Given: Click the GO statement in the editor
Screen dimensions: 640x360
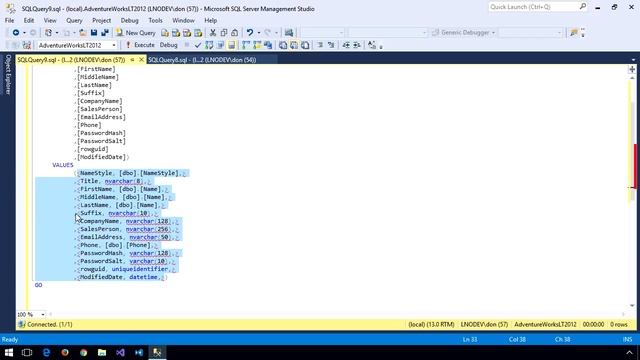Looking at the screenshot, I should point(38,285).
